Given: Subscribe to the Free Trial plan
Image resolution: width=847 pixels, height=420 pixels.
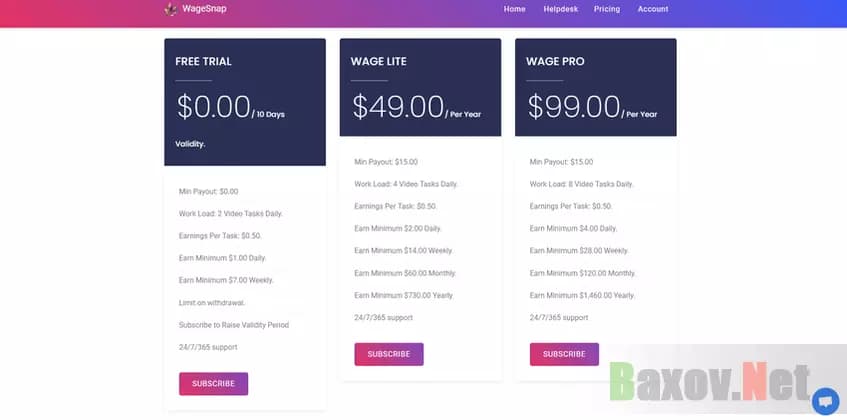Looking at the screenshot, I should pos(213,383).
